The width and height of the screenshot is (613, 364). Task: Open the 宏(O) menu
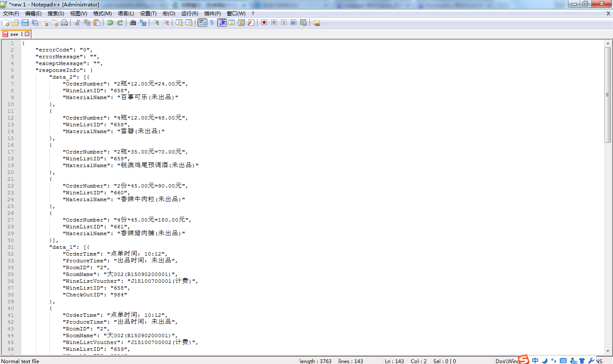point(169,14)
